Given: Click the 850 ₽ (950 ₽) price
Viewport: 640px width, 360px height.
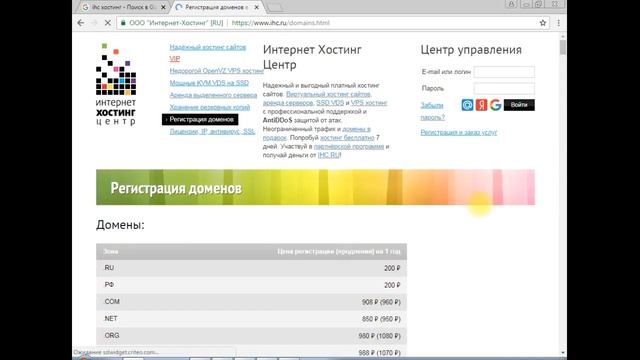Looking at the screenshot, I should coord(381,319).
